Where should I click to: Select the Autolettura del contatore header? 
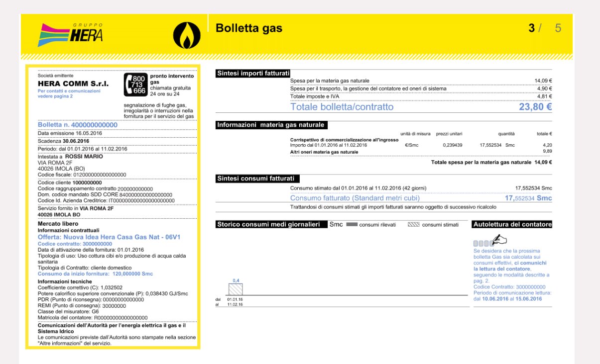tap(512, 225)
